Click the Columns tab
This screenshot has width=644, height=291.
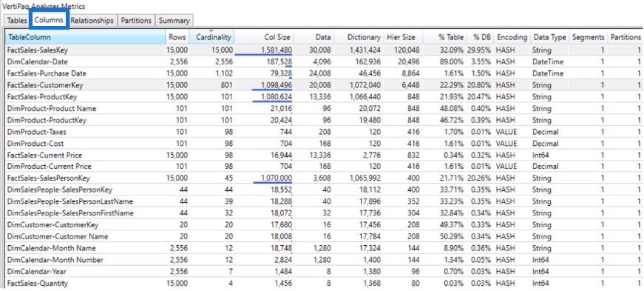pyautogui.click(x=49, y=20)
